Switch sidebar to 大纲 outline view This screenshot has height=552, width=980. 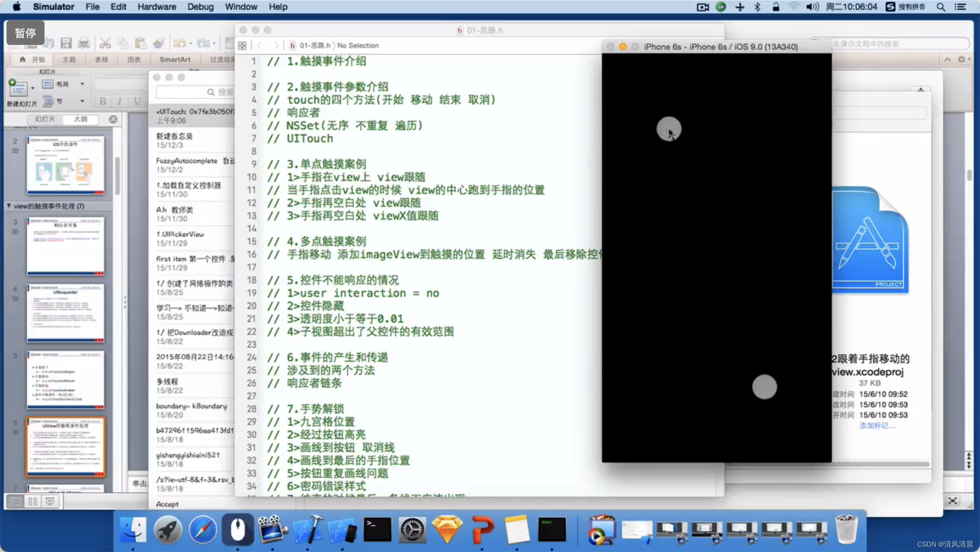coord(80,119)
